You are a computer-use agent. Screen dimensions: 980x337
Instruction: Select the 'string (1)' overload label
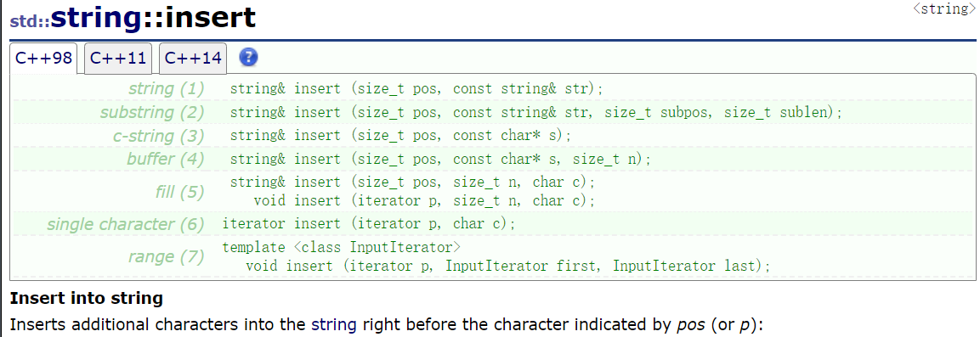(167, 88)
